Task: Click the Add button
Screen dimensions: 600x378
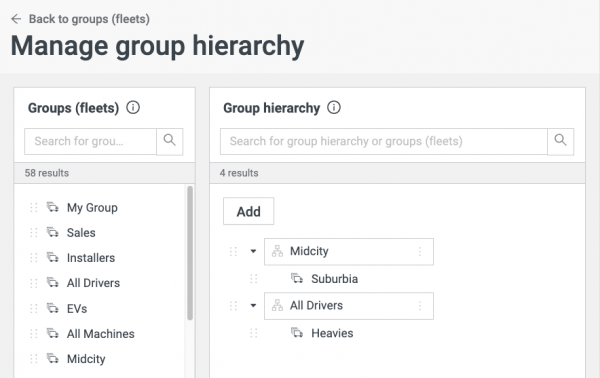Action: click(x=249, y=211)
